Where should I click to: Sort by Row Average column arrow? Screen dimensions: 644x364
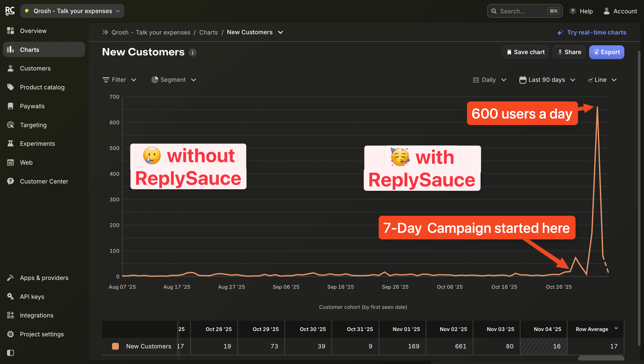pos(616,328)
